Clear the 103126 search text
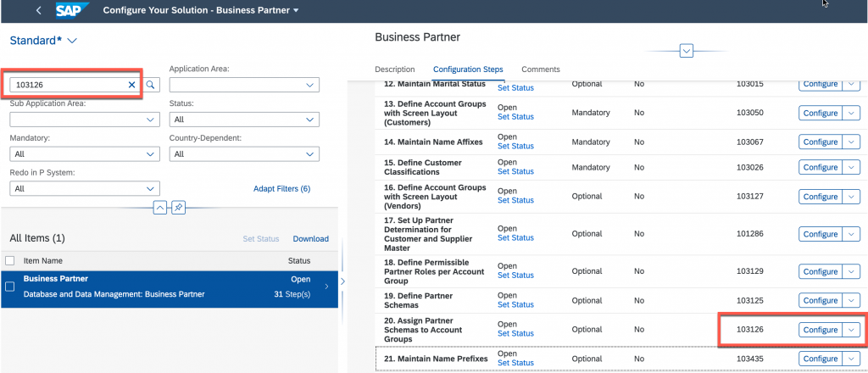868x373 pixels. pyautogui.click(x=131, y=85)
